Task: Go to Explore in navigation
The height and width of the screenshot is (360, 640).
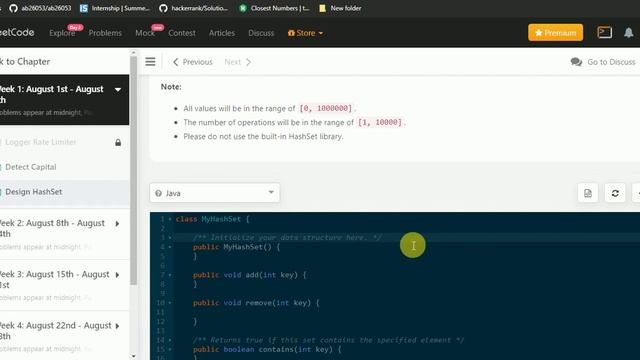Action: [x=62, y=33]
